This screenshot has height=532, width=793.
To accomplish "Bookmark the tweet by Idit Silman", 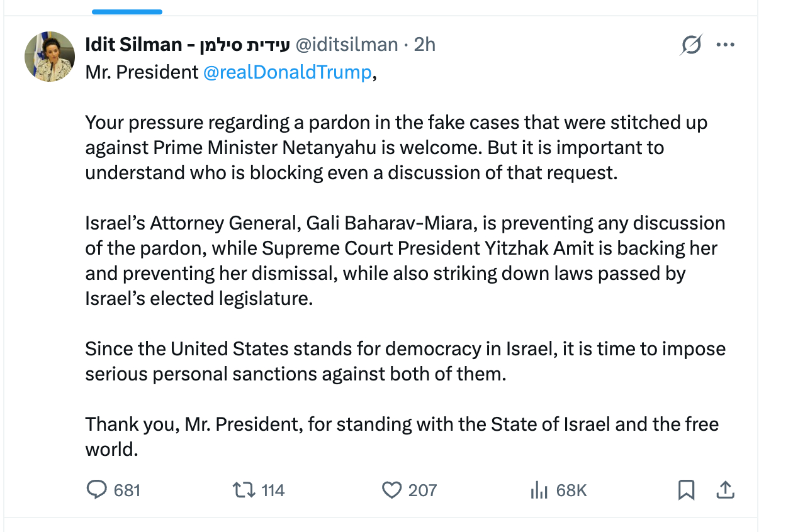I will click(686, 490).
